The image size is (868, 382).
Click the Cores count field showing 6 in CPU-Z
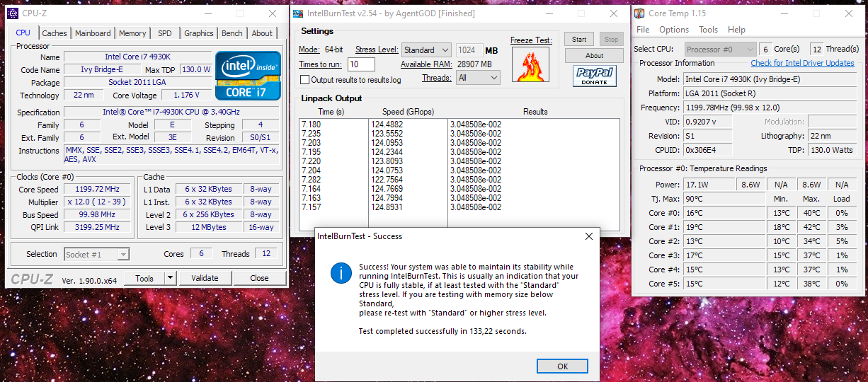pyautogui.click(x=202, y=254)
